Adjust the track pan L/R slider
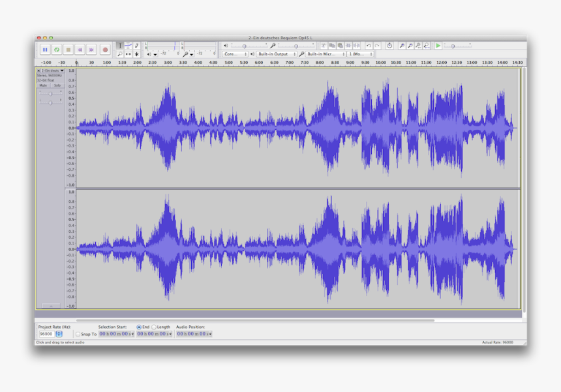 50,102
